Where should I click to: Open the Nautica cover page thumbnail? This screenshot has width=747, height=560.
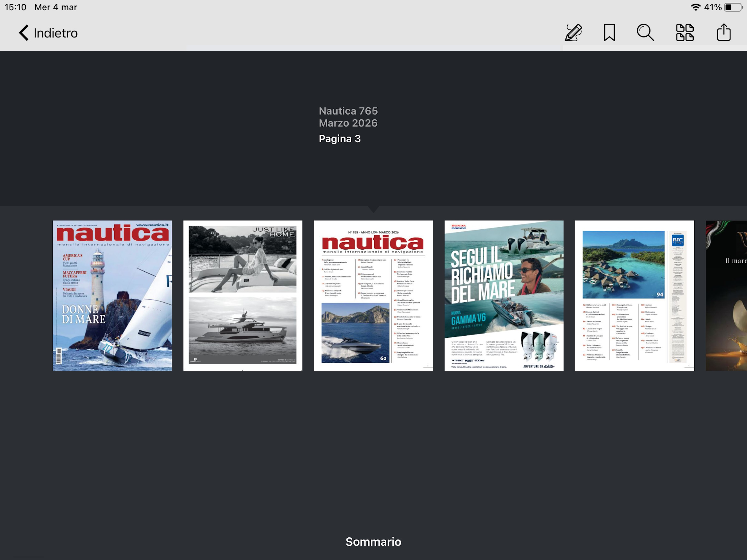pyautogui.click(x=112, y=296)
